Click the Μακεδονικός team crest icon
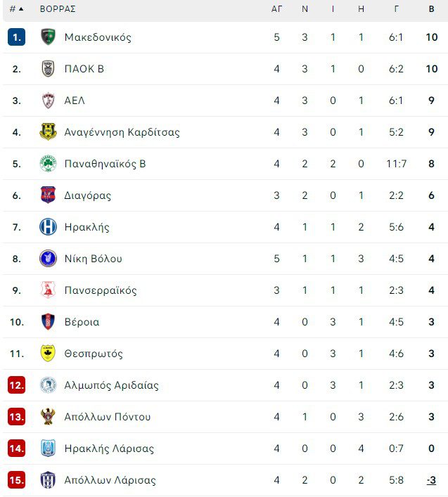 [x=48, y=37]
